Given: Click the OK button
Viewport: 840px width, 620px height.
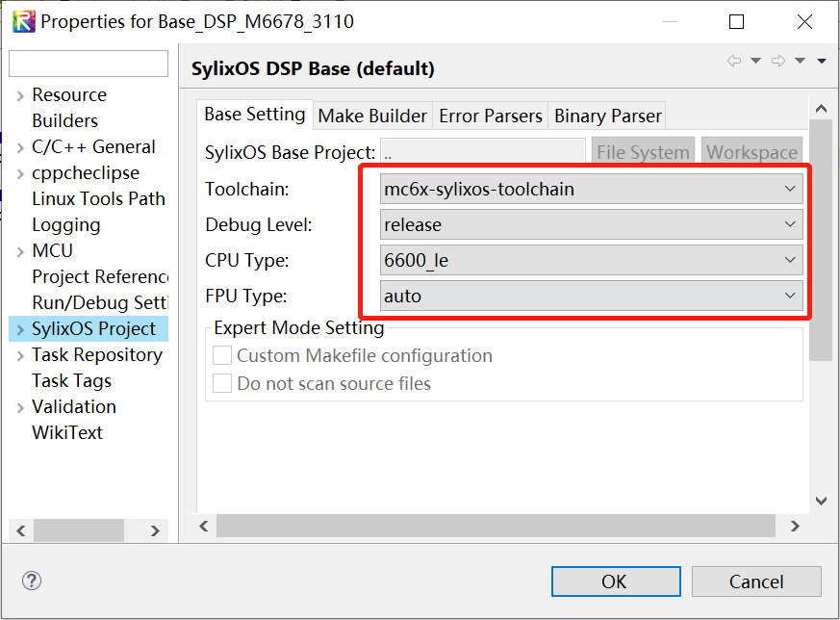Looking at the screenshot, I should (x=616, y=581).
